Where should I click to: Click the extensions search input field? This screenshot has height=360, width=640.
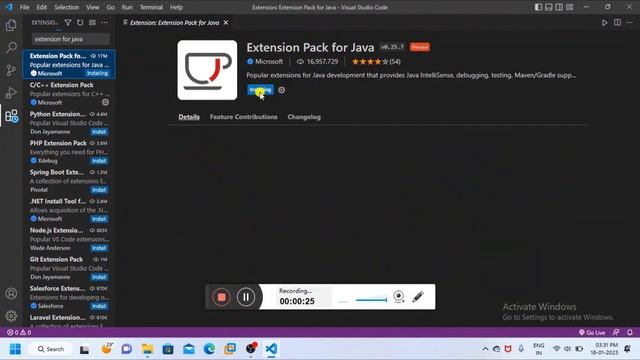click(x=70, y=39)
